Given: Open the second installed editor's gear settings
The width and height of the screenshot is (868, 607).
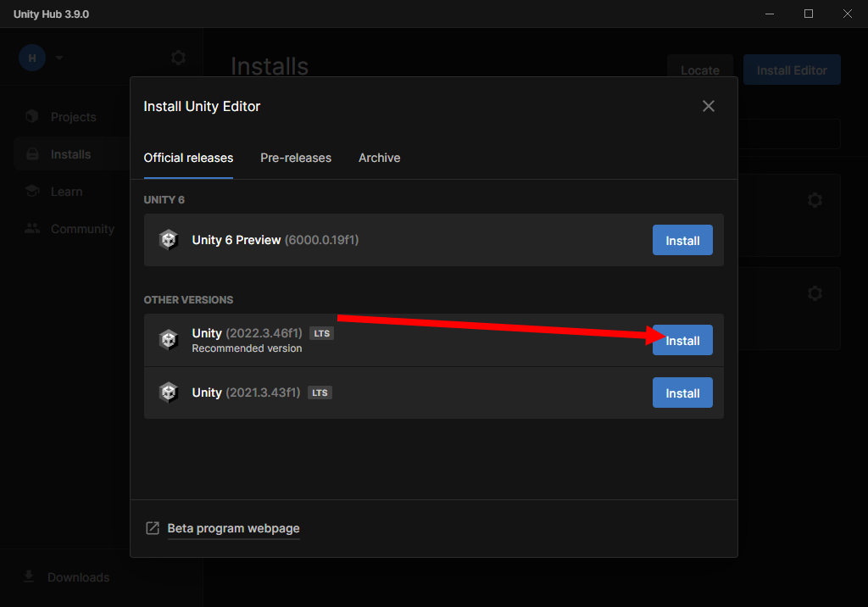Looking at the screenshot, I should click(x=815, y=293).
